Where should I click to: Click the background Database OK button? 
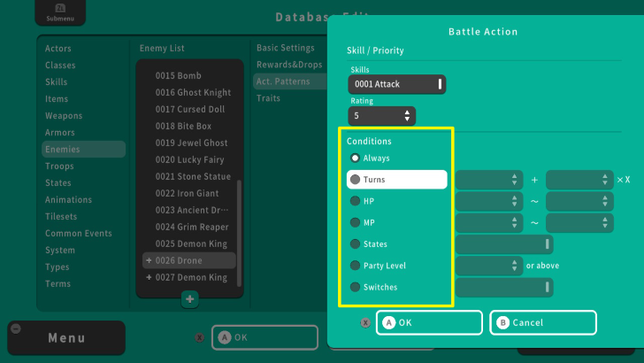tap(264, 337)
